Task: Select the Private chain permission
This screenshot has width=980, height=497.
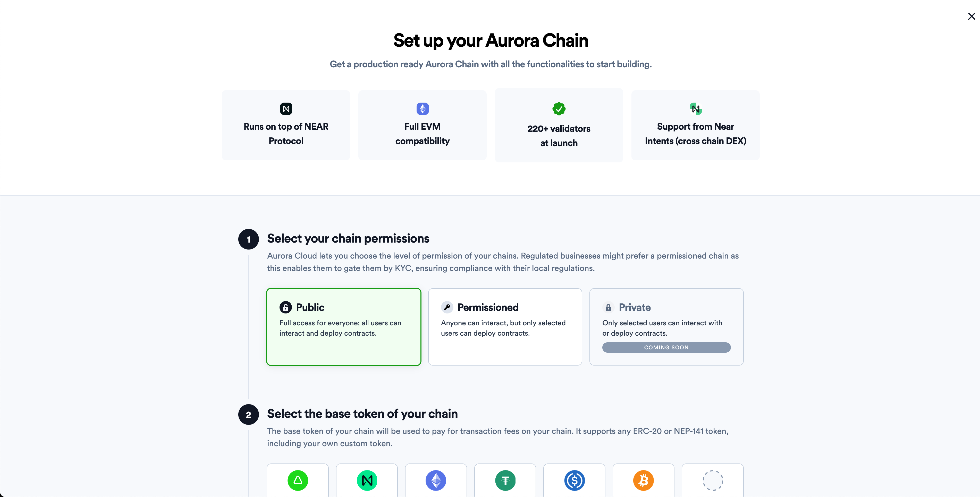Action: tap(666, 327)
